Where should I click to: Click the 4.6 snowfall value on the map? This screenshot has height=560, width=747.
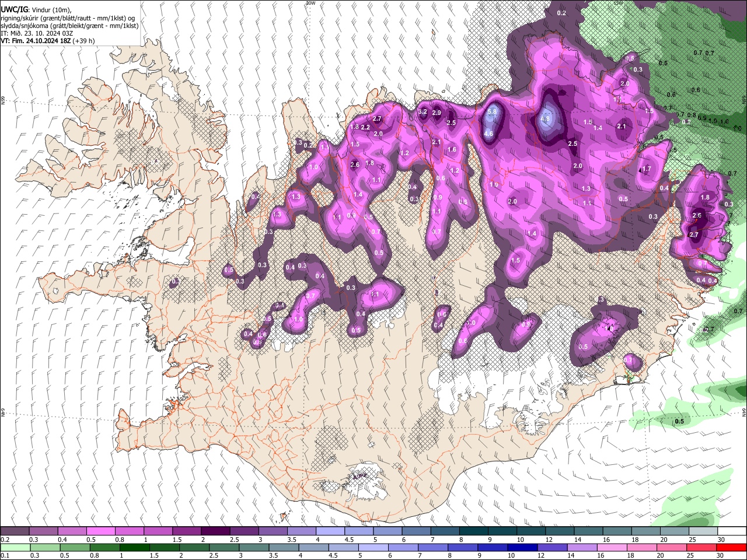489,134
